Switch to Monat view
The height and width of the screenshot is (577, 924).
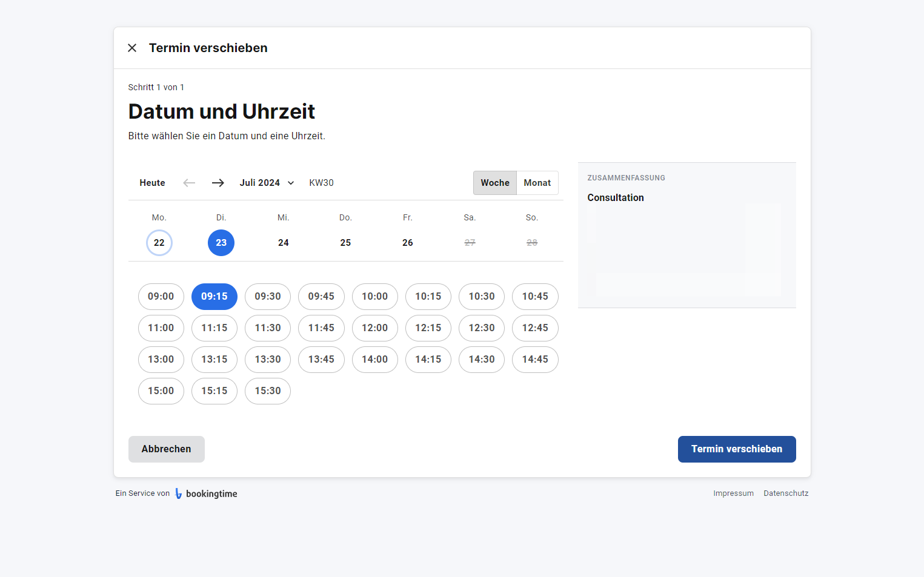537,183
